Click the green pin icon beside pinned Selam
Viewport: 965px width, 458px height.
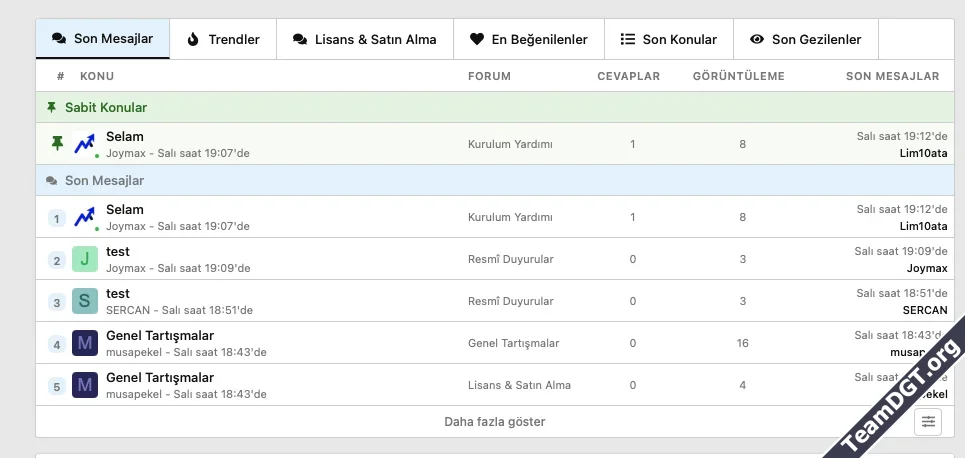[57, 144]
